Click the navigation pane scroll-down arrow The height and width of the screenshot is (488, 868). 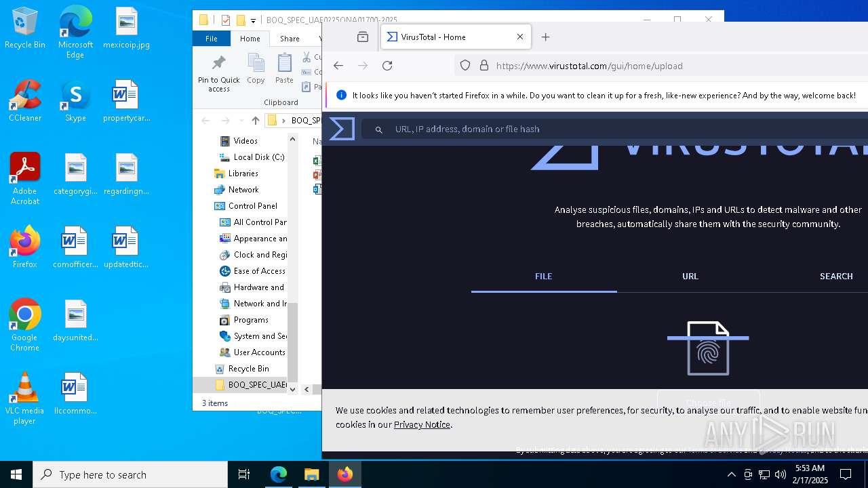click(x=293, y=389)
